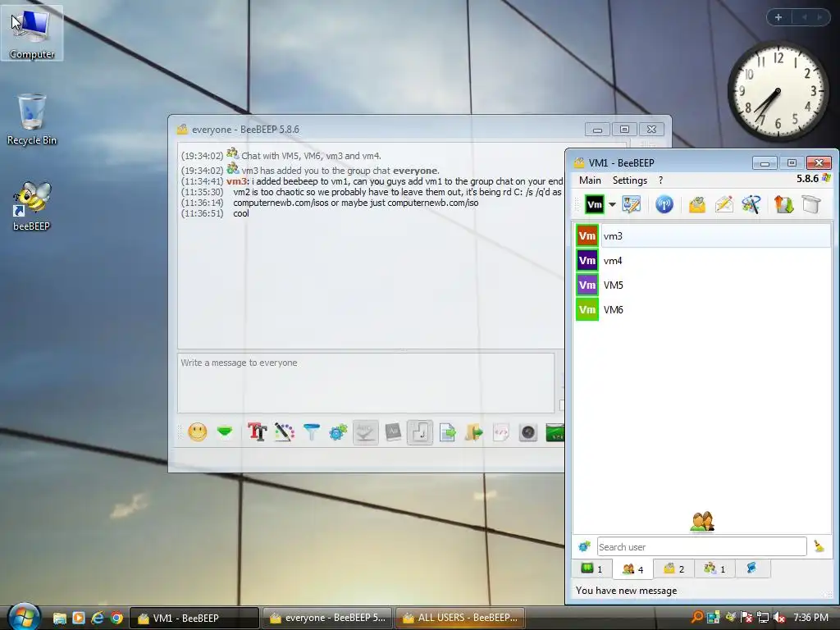Expand the status dropdown arrow beside the Vm avatar
The width and height of the screenshot is (840, 630).
612,204
